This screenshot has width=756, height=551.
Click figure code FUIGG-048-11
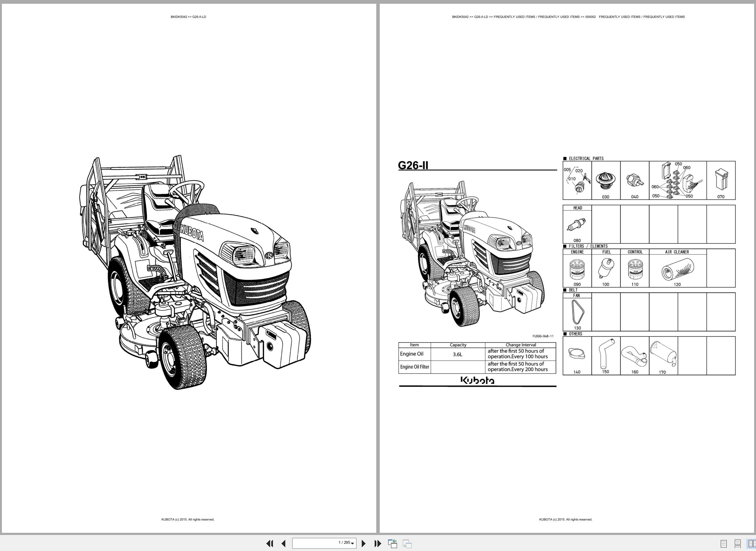click(543, 336)
